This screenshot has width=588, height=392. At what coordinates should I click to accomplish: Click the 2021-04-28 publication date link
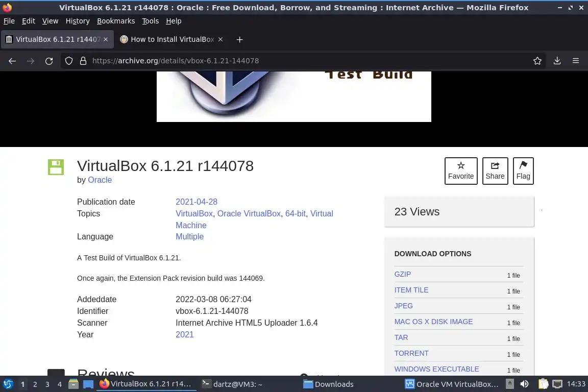point(197,202)
